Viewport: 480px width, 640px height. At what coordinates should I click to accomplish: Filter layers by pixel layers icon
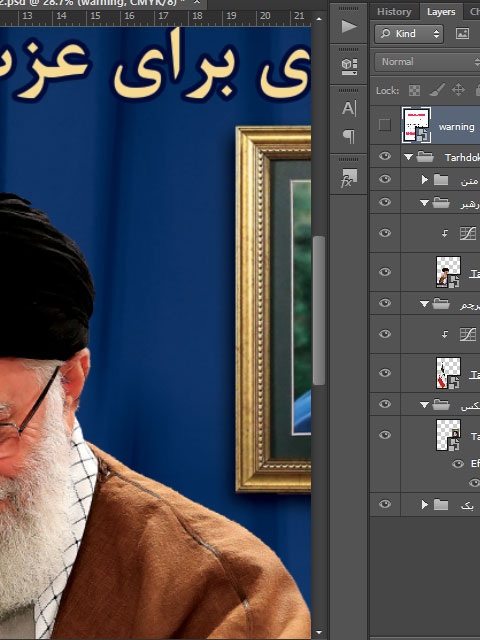[x=462, y=33]
